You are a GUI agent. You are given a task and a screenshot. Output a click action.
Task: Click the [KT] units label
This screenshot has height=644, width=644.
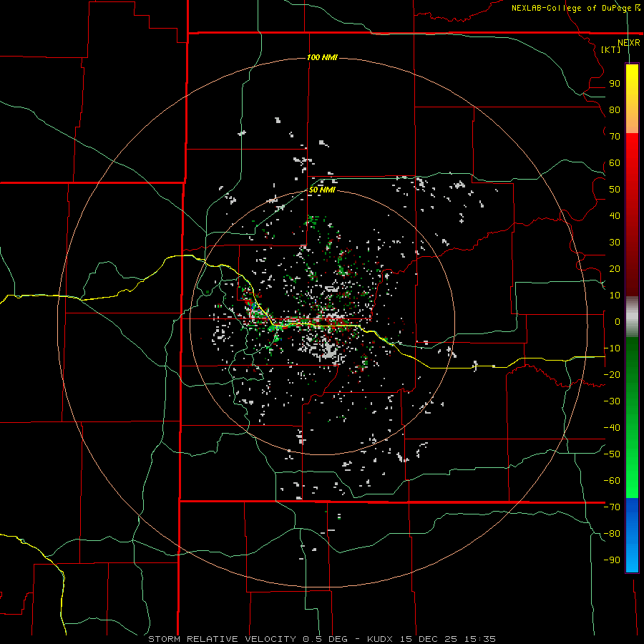pos(610,49)
